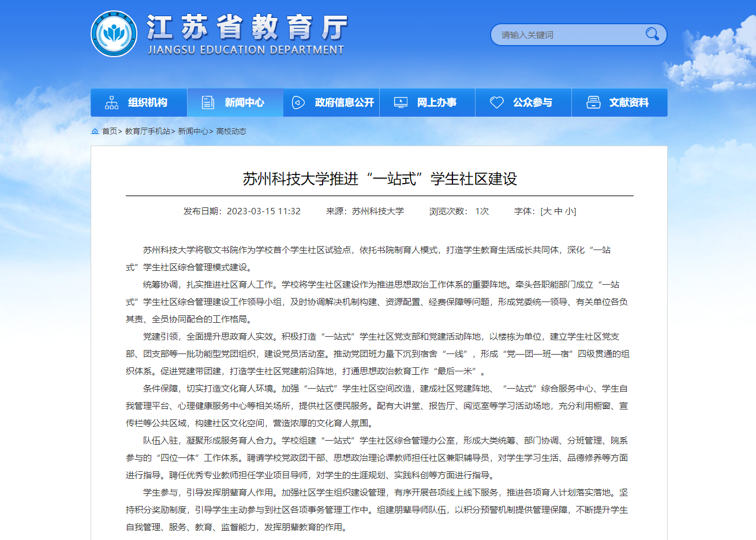
Task: Select the 文献资料 navigation item
Action: (x=629, y=103)
